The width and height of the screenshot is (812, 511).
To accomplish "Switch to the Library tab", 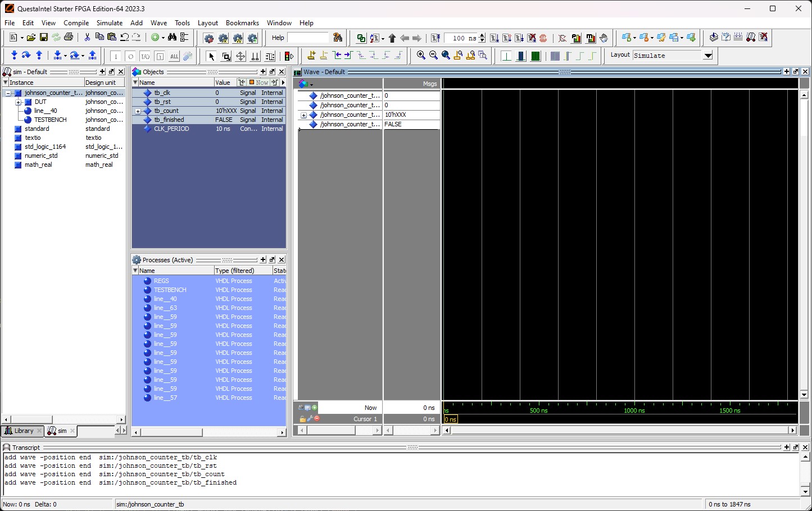I will 22,431.
